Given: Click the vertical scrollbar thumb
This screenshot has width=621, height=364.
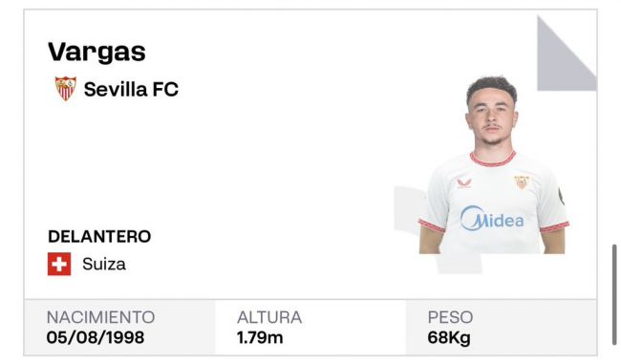Looking at the screenshot, I should click(614, 295).
